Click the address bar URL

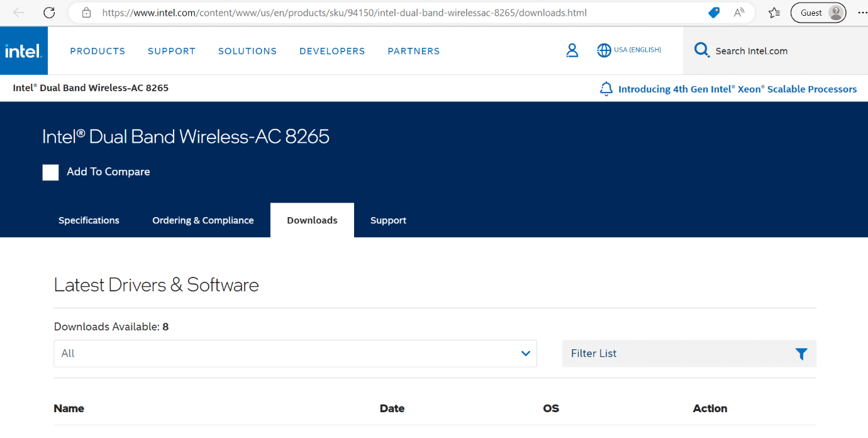[344, 13]
